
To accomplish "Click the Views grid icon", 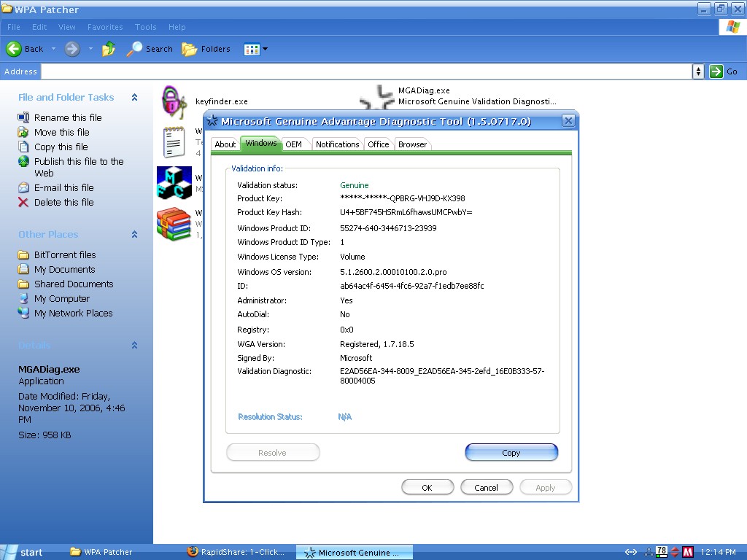I will pyautogui.click(x=252, y=49).
